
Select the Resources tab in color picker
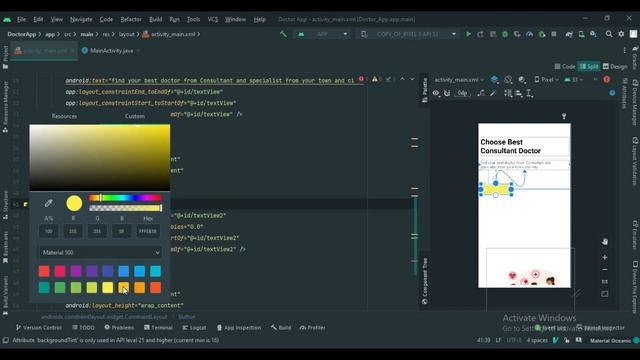coord(64,116)
